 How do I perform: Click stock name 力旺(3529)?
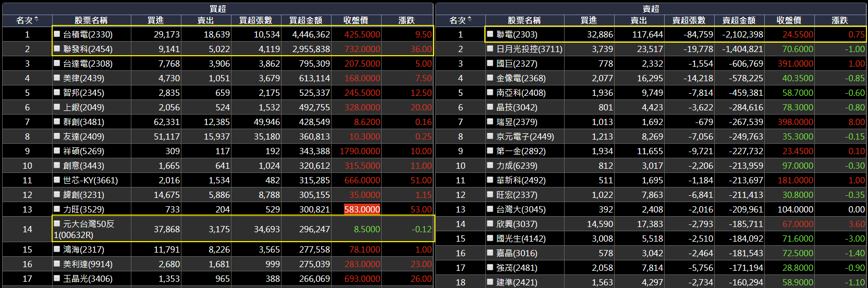83,209
